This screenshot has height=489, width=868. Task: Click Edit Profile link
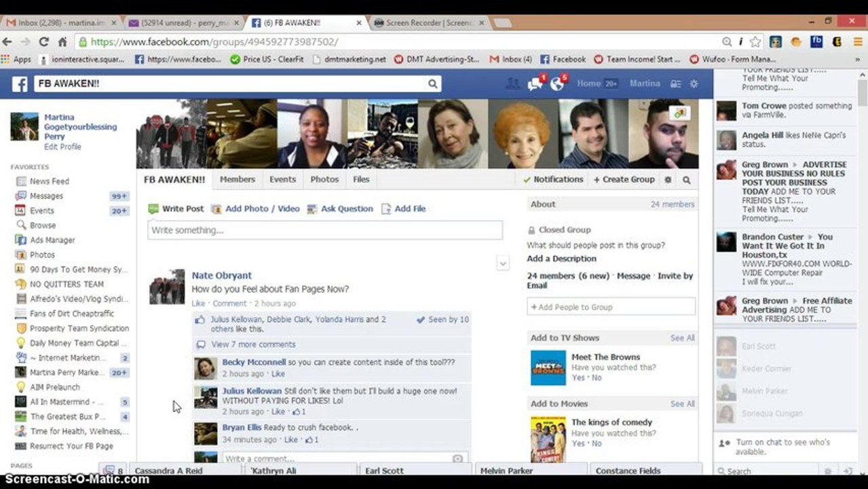(62, 147)
